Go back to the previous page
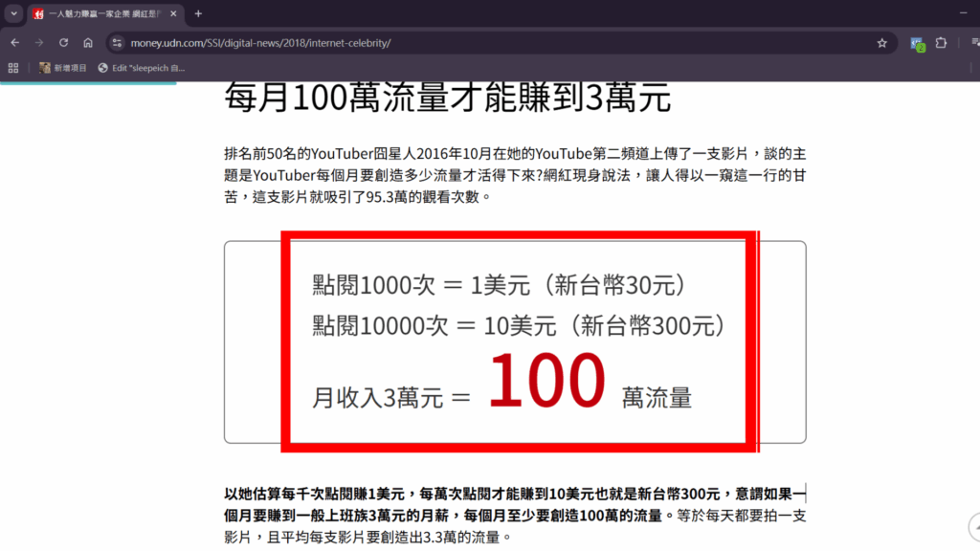The image size is (980, 551). click(15, 43)
